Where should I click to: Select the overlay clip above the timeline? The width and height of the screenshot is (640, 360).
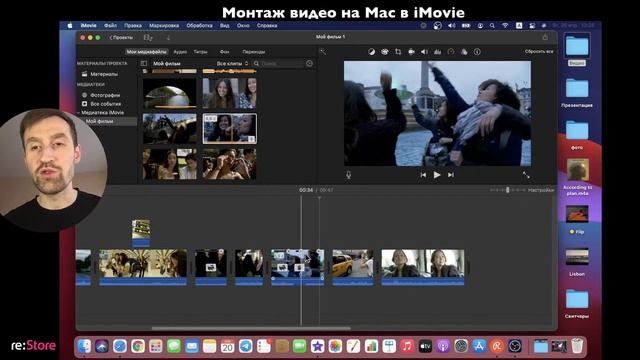tap(141, 233)
